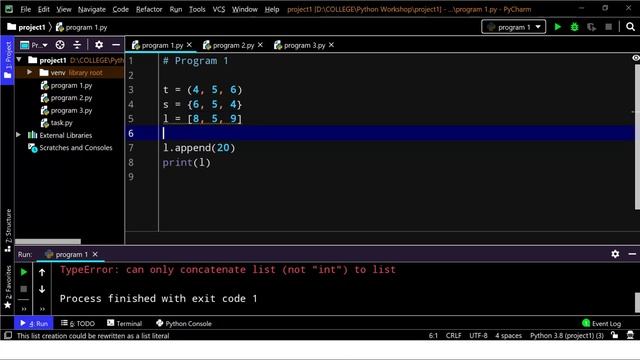Open the Structure side tab
This screenshot has height=360, width=640.
tap(7, 230)
